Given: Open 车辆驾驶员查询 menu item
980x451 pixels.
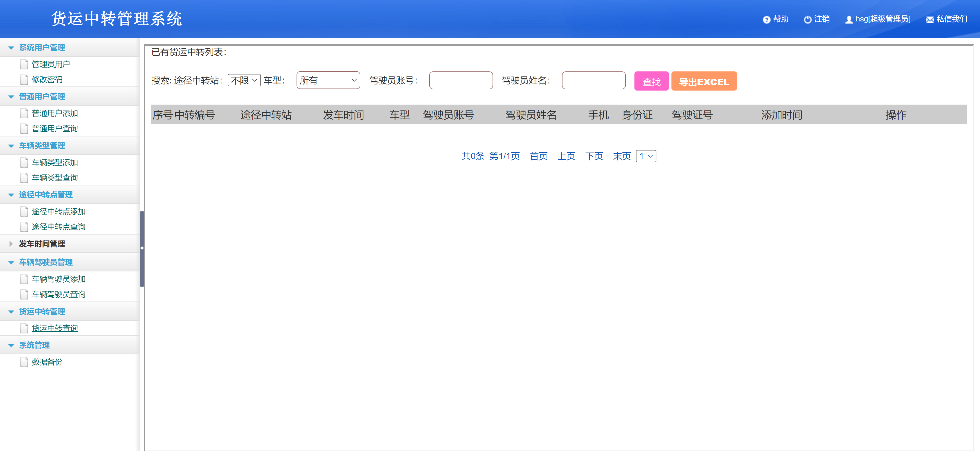Looking at the screenshot, I should 58,294.
